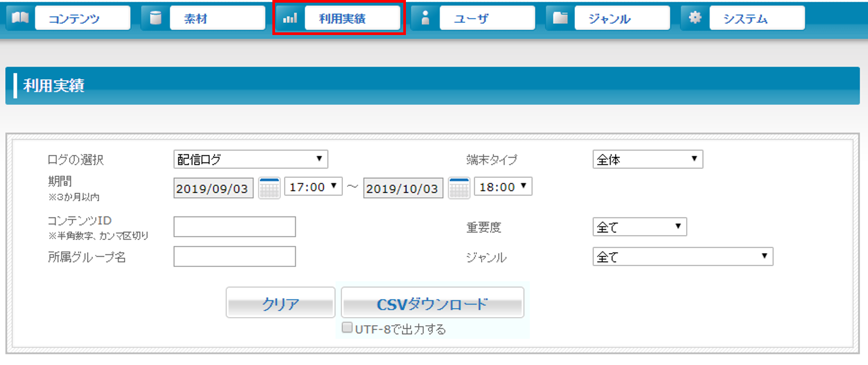Open the end date calendar picker
Viewport: 868px width, 365px height.
[x=459, y=188]
